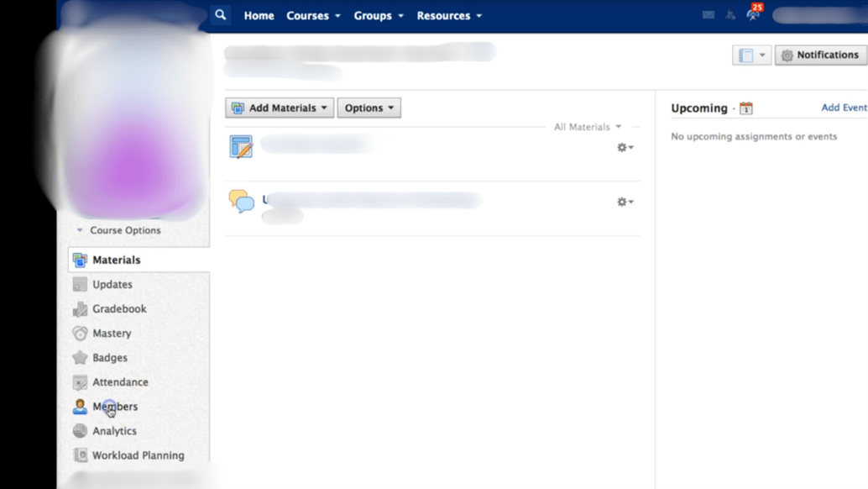Open Workload Planning in sidebar
Viewport: 868px width, 489px height.
point(139,455)
